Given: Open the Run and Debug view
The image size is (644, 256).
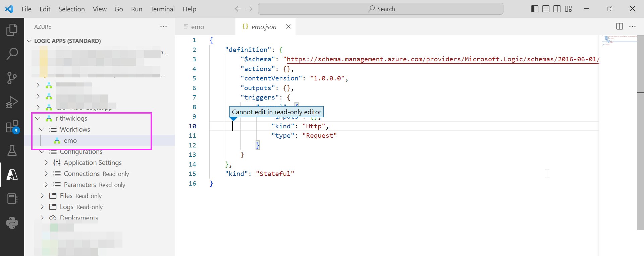Looking at the screenshot, I should coord(12,102).
